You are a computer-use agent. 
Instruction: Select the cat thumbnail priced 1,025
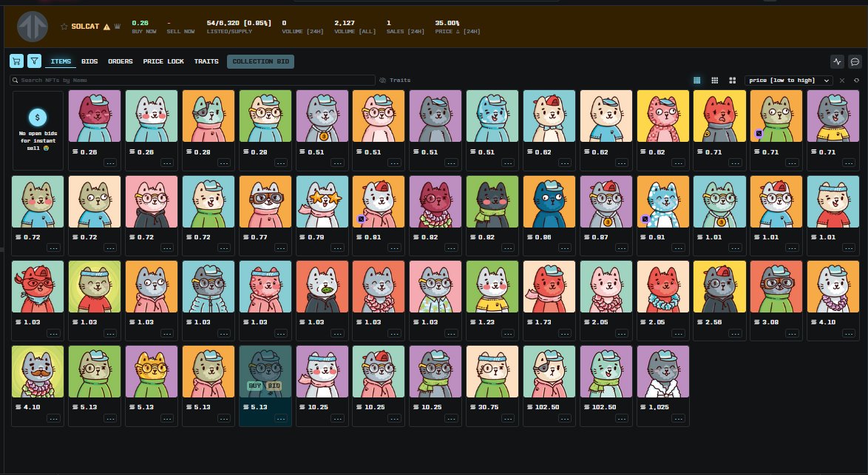point(662,372)
